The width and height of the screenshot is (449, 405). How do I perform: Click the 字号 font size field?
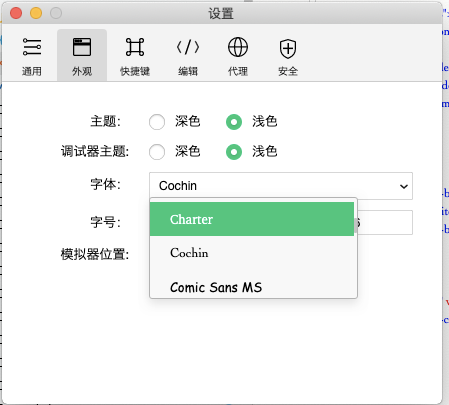tap(385, 222)
